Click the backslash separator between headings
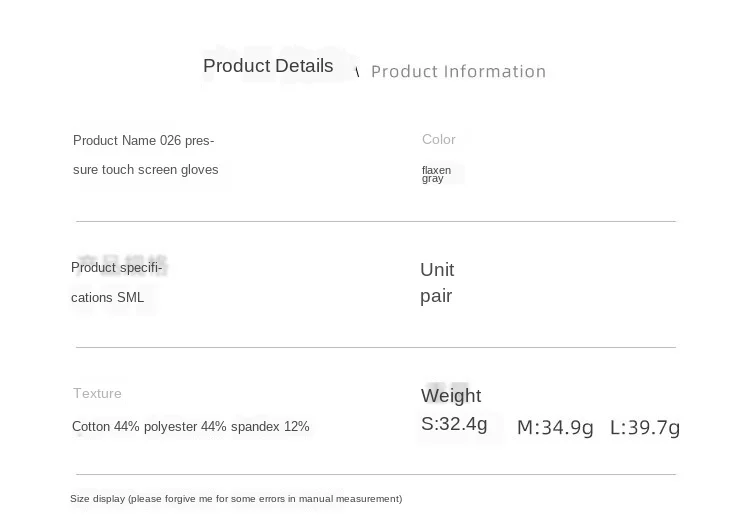 point(357,73)
